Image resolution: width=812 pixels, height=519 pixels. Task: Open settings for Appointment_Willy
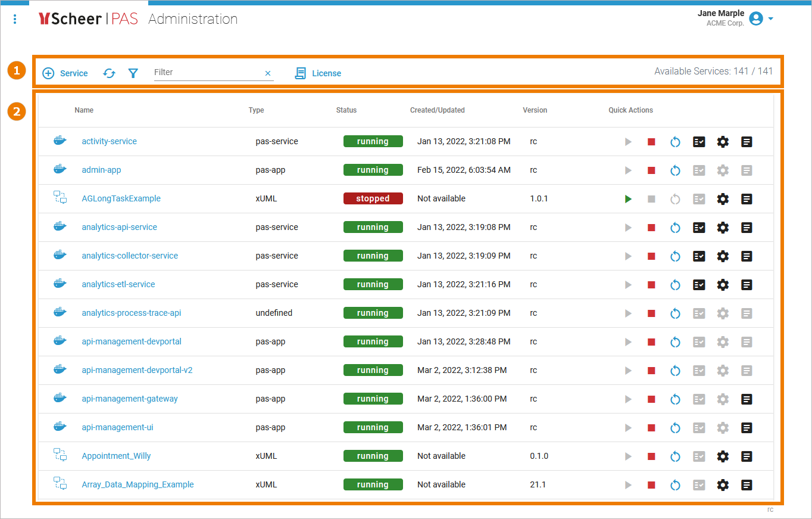click(723, 456)
